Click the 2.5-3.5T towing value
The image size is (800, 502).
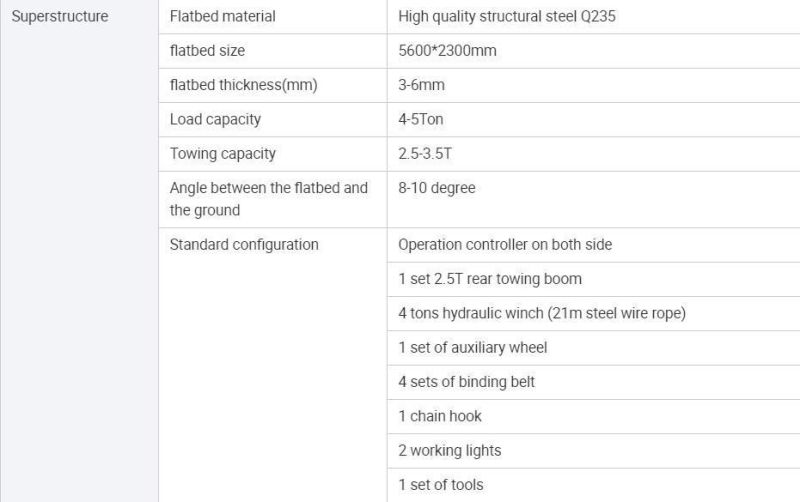point(424,154)
